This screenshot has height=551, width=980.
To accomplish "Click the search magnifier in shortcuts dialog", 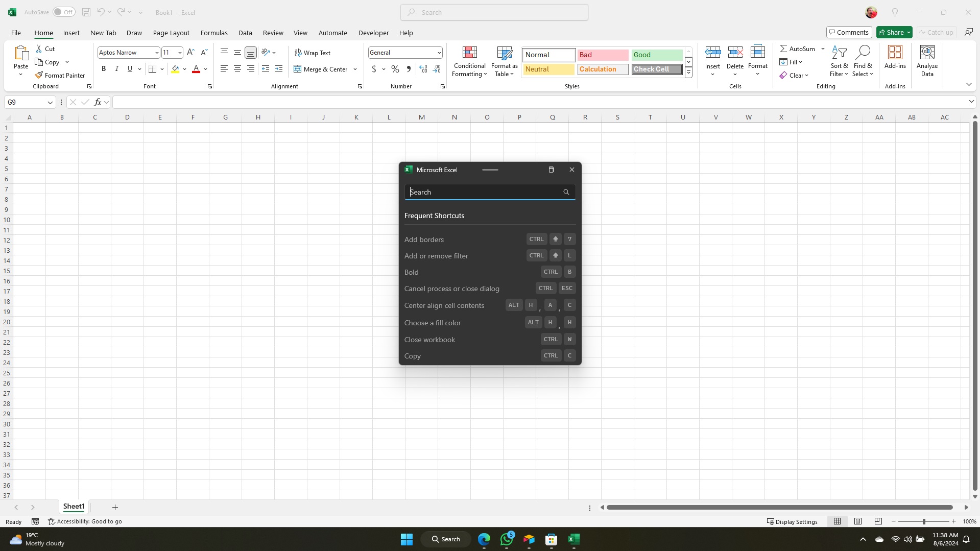I will click(x=566, y=192).
